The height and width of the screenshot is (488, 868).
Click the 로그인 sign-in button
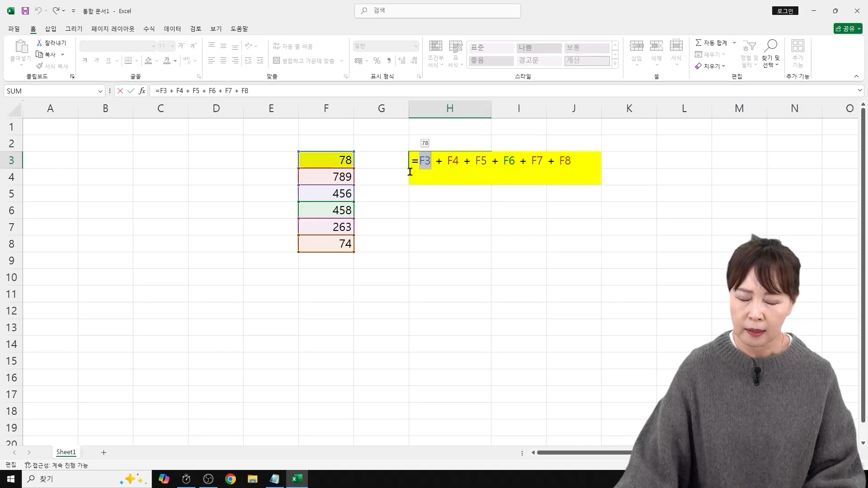[x=785, y=11]
